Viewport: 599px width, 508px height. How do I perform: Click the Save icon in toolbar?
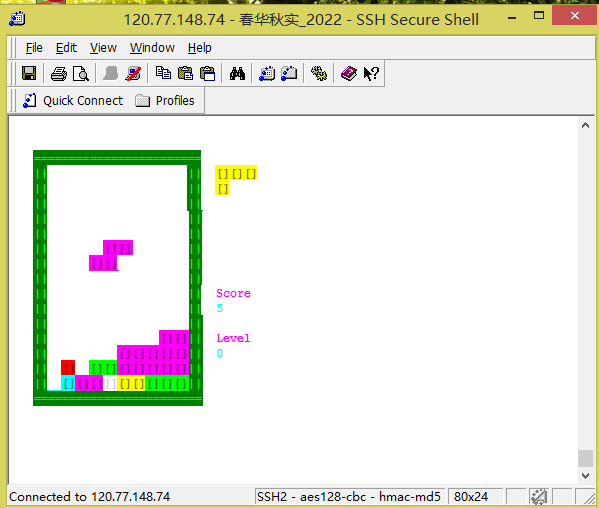point(29,73)
